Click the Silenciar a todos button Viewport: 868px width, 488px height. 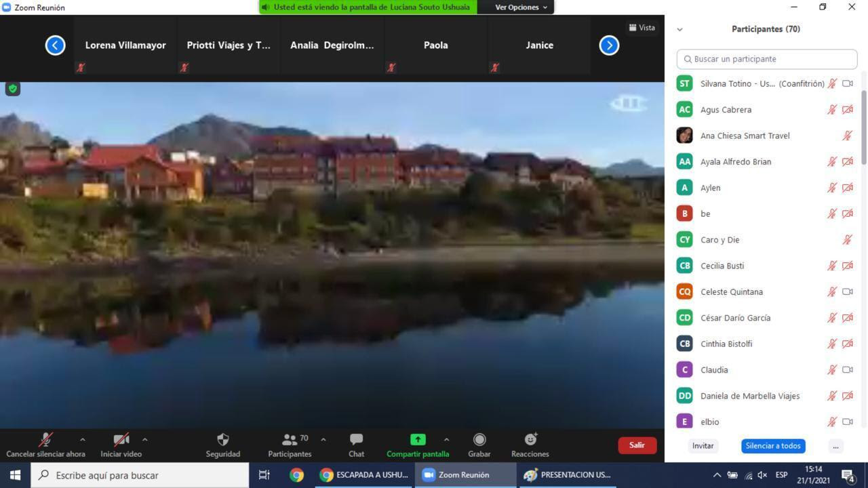click(772, 446)
